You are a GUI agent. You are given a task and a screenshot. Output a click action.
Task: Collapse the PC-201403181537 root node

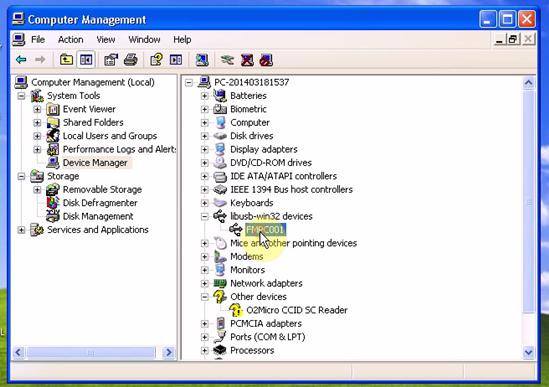coord(189,82)
